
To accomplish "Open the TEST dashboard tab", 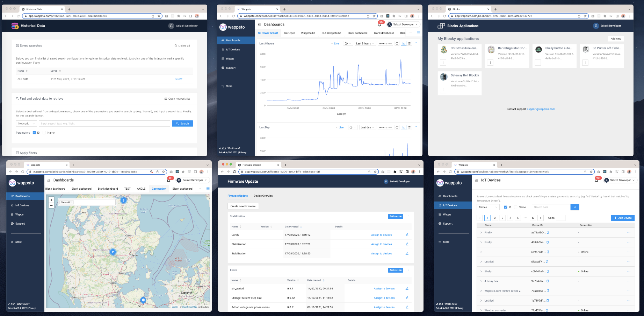I will (127, 189).
